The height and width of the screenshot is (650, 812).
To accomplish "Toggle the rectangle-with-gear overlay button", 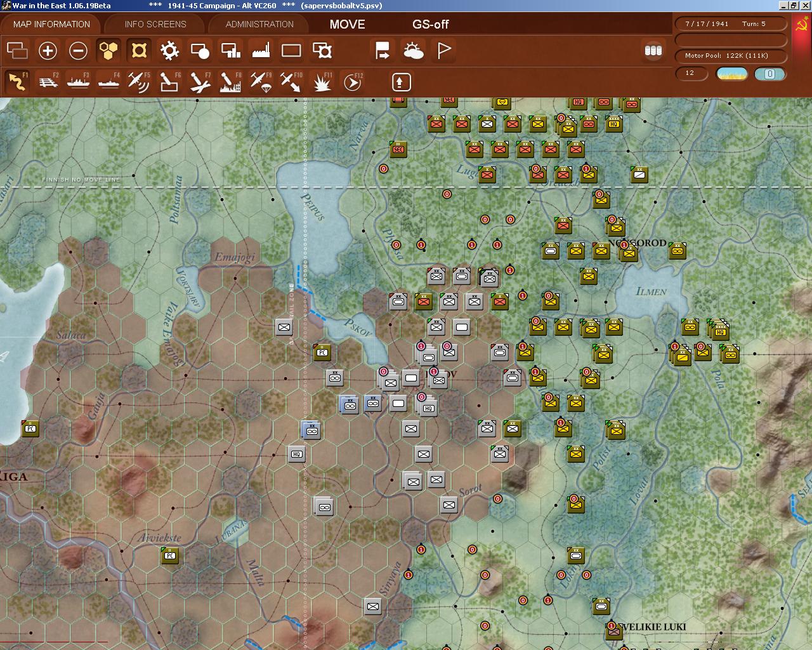I will (322, 50).
